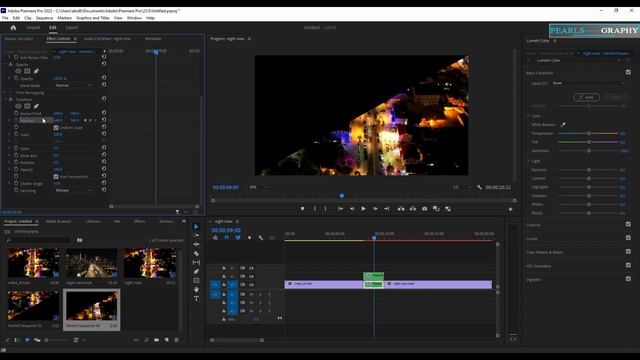Open the File menu

pyautogui.click(x=5, y=18)
